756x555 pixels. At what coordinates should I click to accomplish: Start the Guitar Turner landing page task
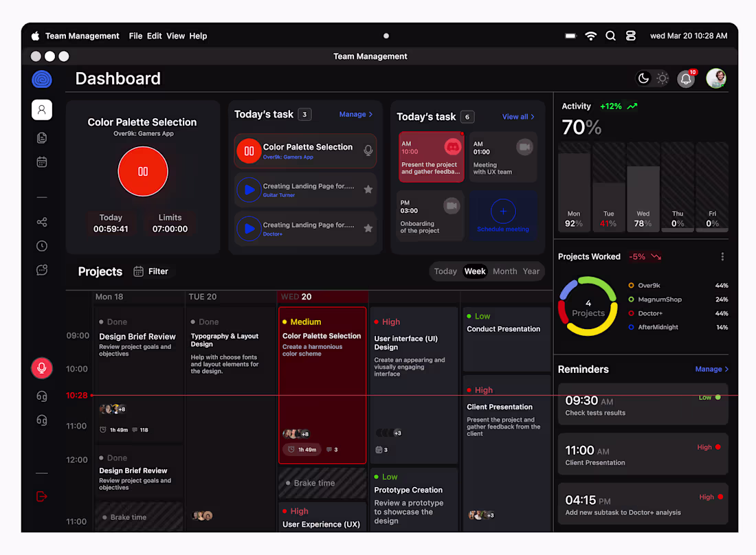249,190
